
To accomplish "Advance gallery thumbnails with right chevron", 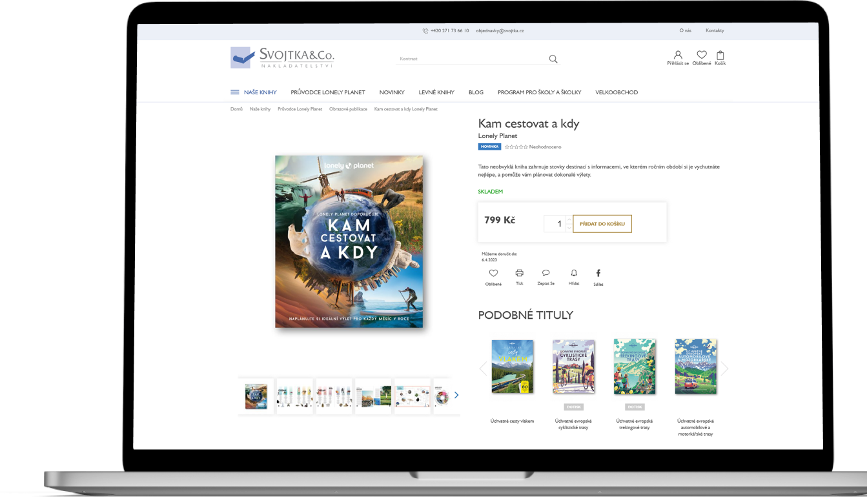I will [456, 395].
